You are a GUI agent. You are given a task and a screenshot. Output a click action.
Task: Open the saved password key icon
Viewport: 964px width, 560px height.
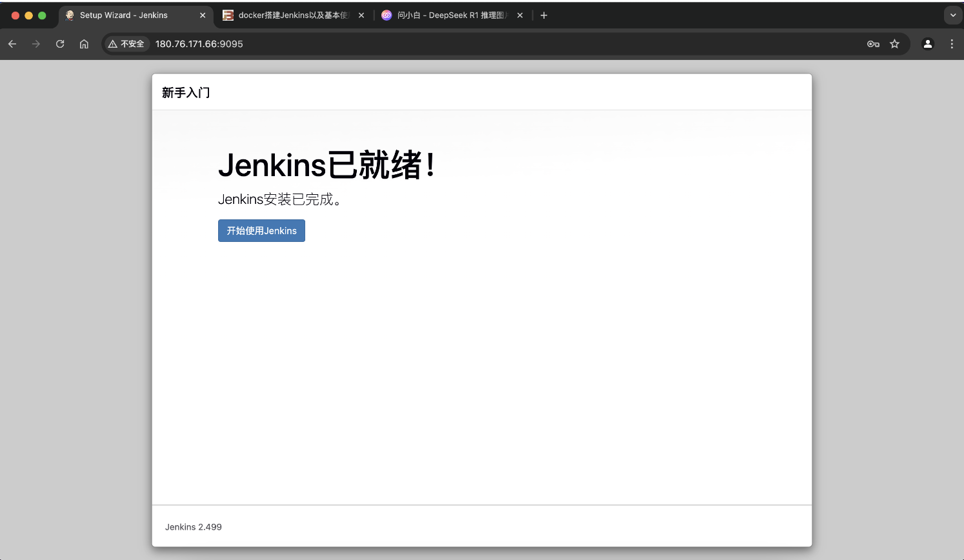tap(873, 44)
